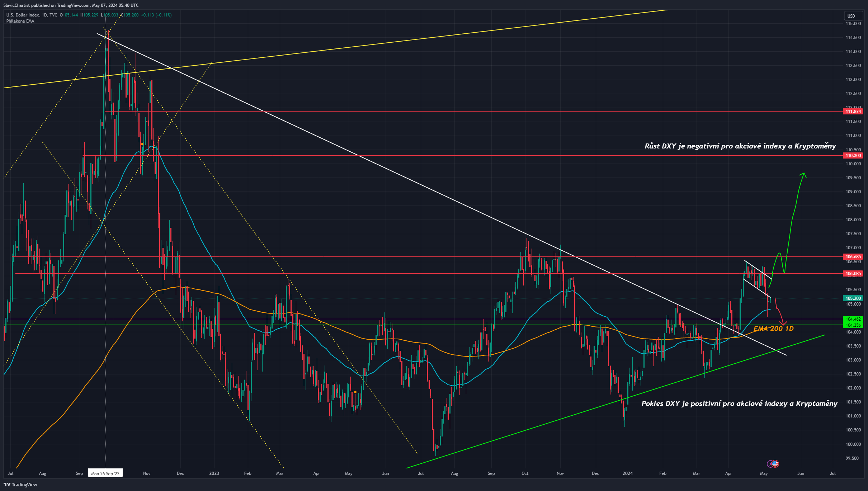The image size is (868, 491).
Task: Select the Philakone EMA indicator legend
Action: point(20,21)
